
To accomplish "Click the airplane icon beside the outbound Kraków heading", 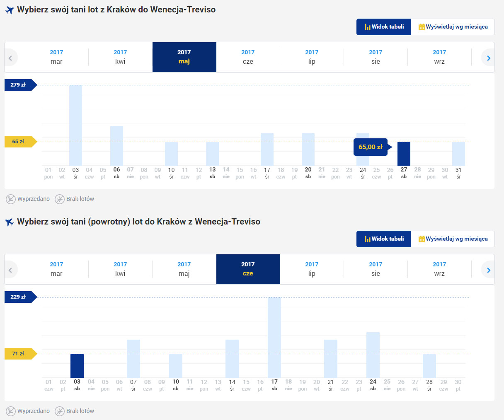I will pyautogui.click(x=10, y=10).
